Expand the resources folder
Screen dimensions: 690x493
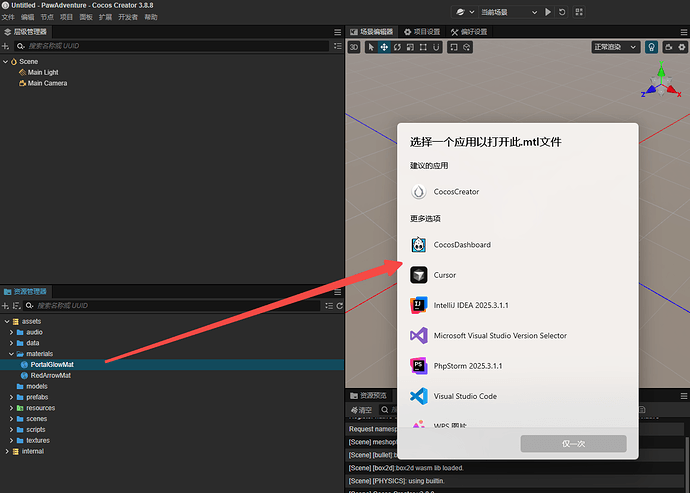coord(11,408)
